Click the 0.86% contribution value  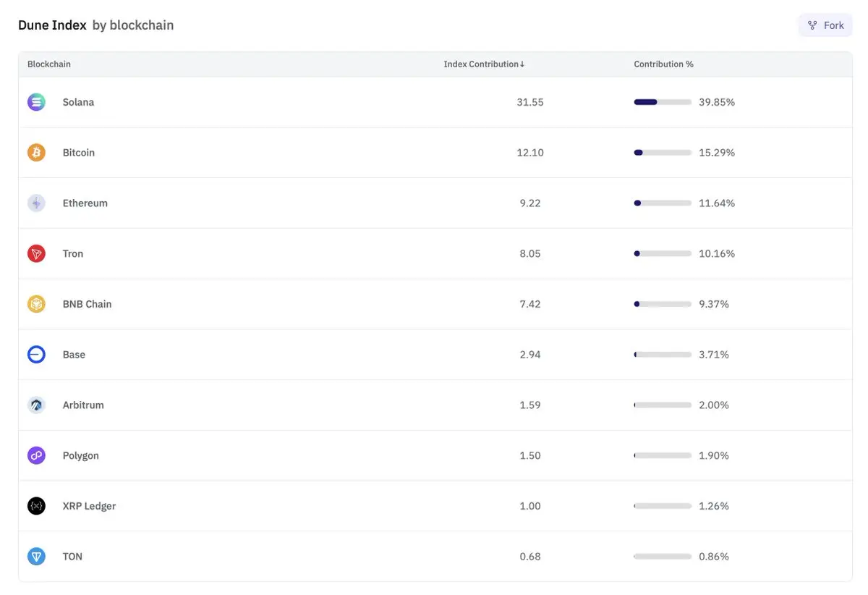(714, 557)
